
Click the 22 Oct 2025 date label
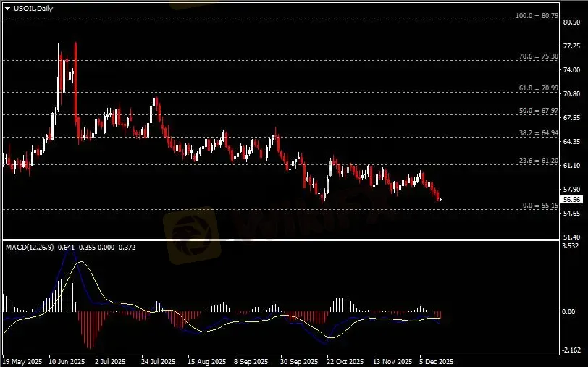click(x=345, y=362)
